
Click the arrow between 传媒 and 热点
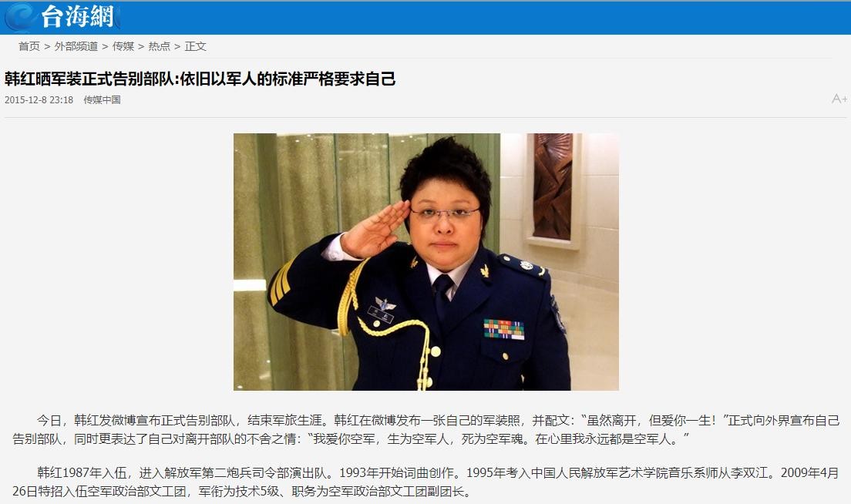tap(141, 47)
